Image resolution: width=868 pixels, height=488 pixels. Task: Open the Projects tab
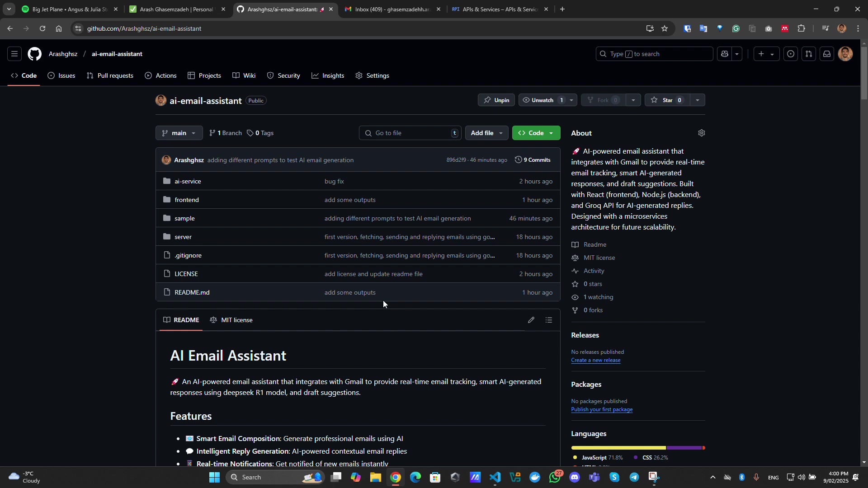point(204,75)
